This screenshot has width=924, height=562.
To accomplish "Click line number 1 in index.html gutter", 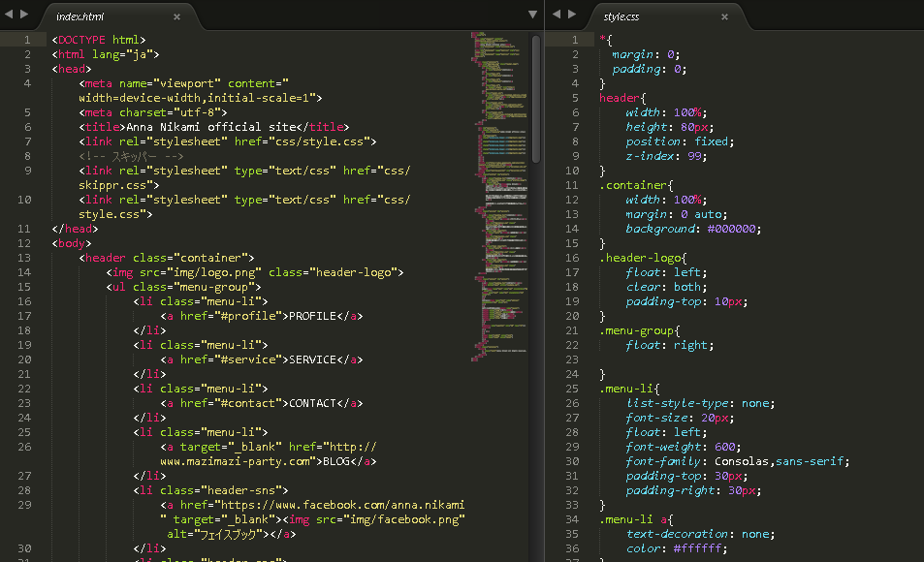I will pos(27,40).
